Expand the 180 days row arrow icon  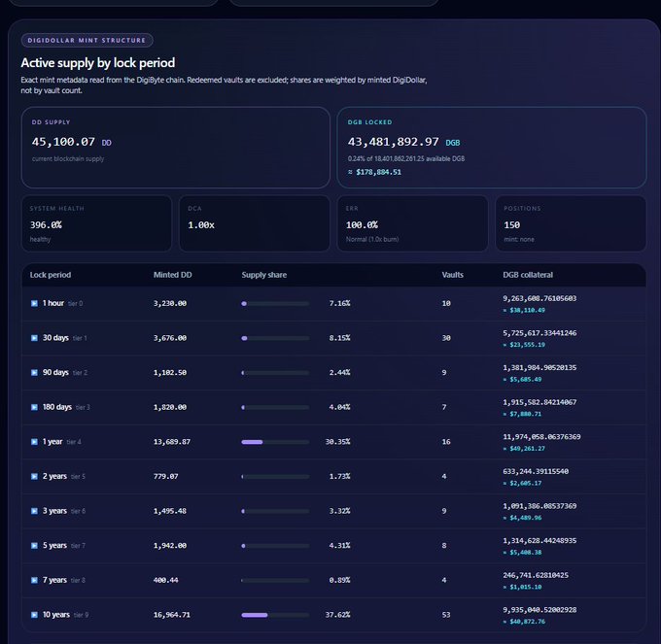click(34, 407)
